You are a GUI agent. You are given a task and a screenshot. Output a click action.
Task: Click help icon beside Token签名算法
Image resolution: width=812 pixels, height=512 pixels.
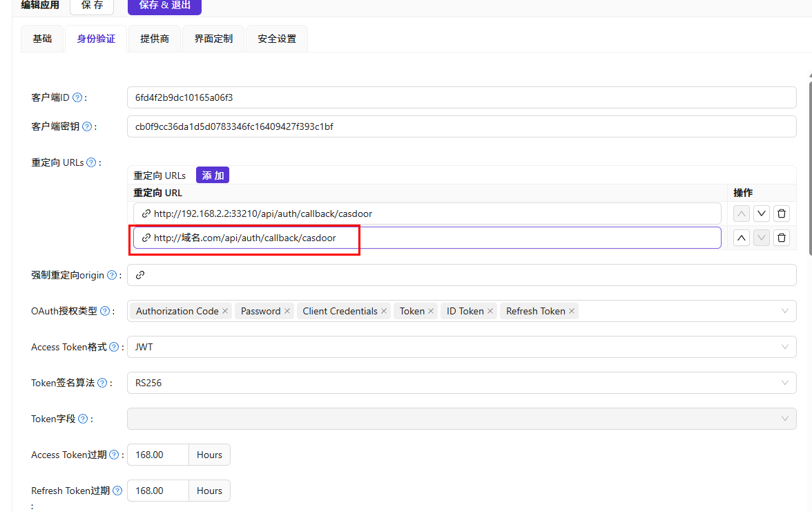(x=102, y=383)
